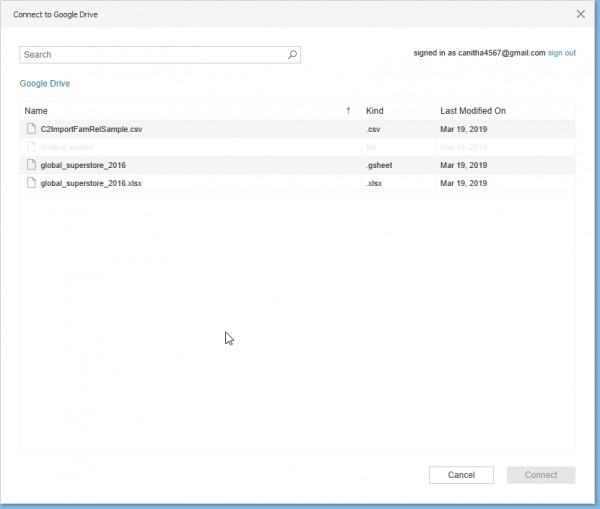Click the disabled Connect button
This screenshot has width=600, height=509.
(541, 475)
